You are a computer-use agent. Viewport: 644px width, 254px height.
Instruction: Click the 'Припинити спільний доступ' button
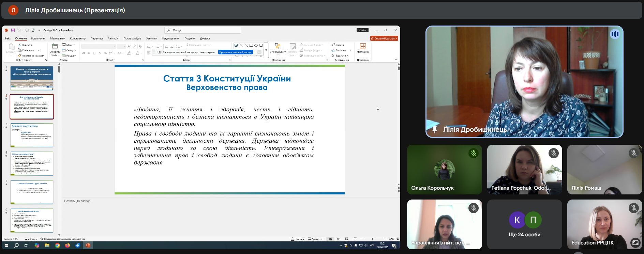236,52
